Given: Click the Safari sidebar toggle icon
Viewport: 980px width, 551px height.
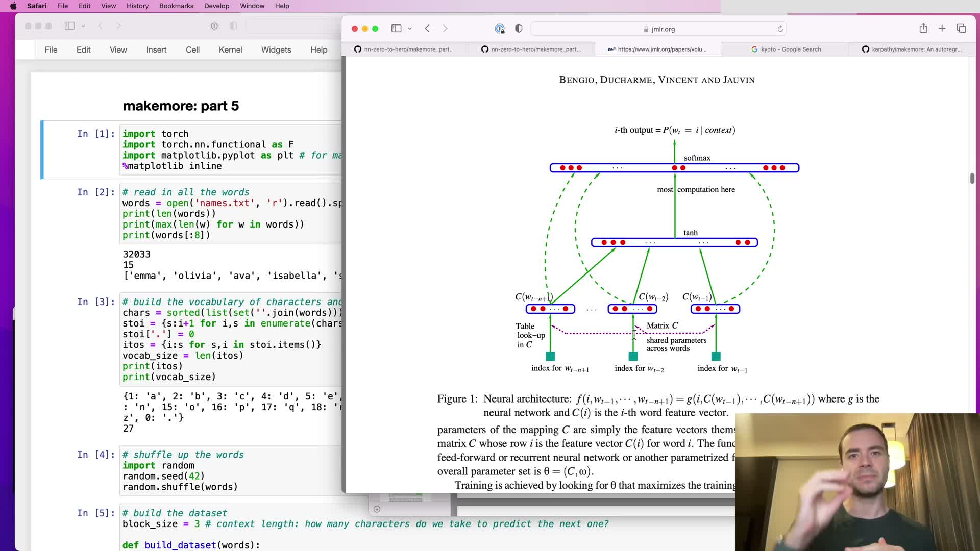Looking at the screenshot, I should (396, 29).
